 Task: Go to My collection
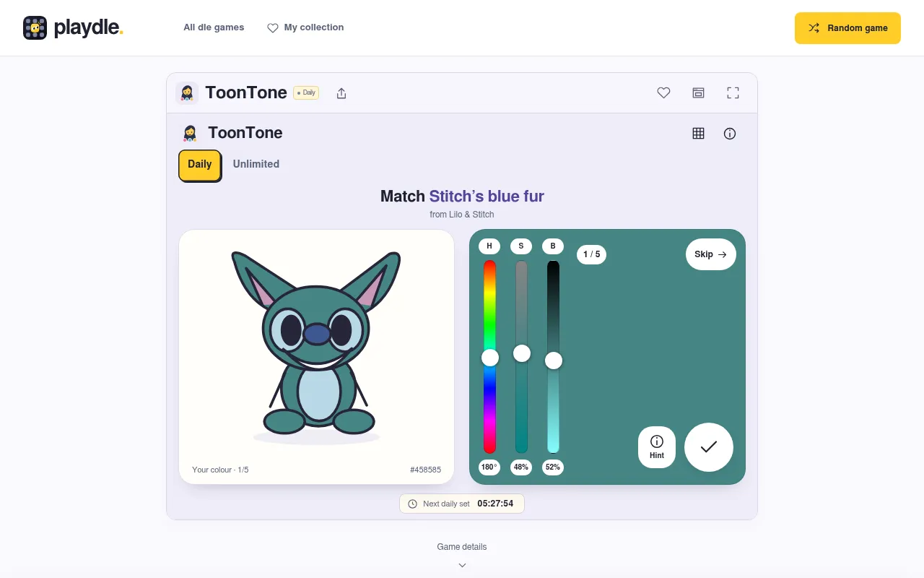click(305, 27)
